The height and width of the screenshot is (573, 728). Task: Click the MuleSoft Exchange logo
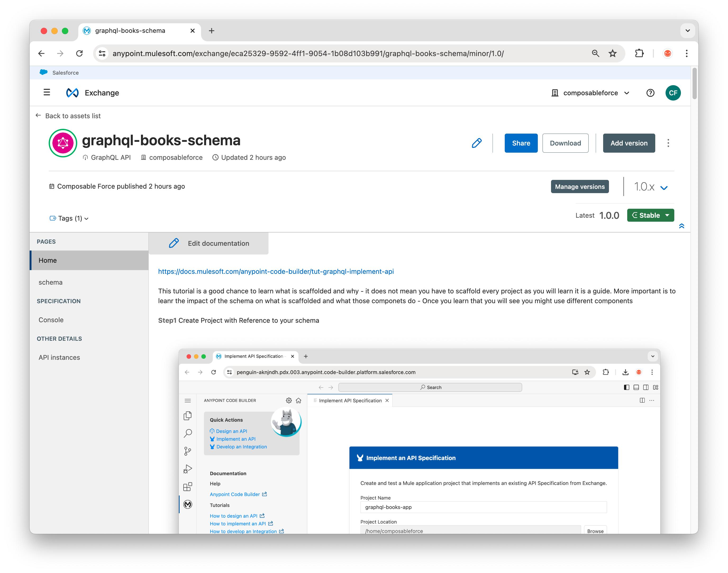[72, 93]
